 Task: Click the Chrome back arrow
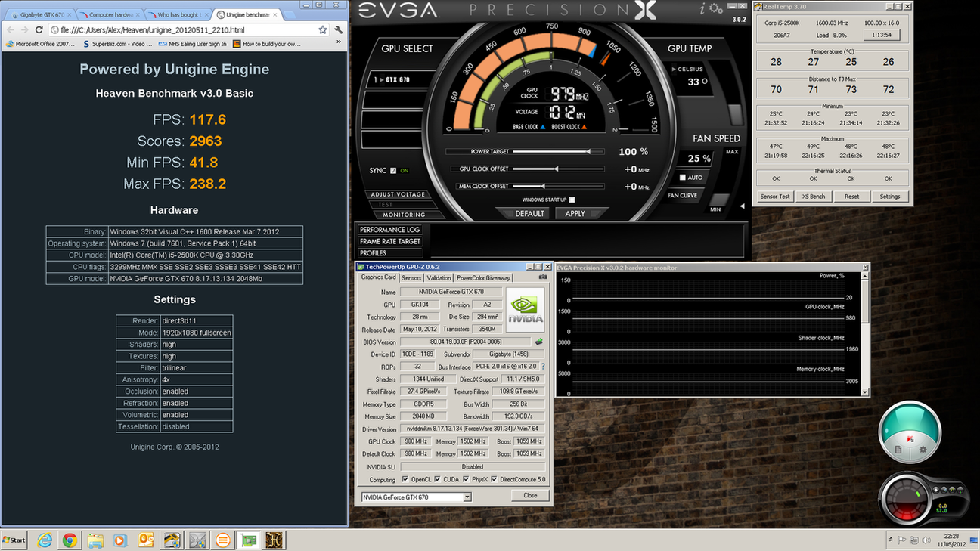click(10, 30)
